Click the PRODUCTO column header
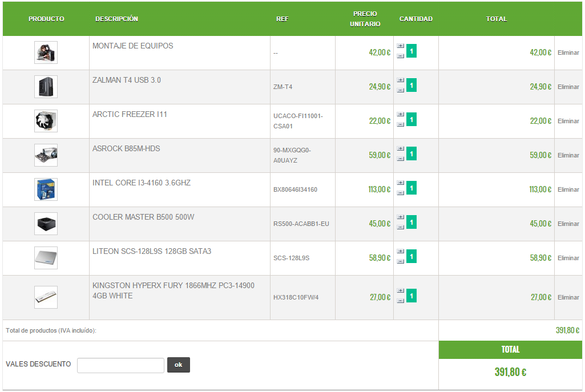Image resolution: width=585 pixels, height=392 pixels. pos(46,19)
